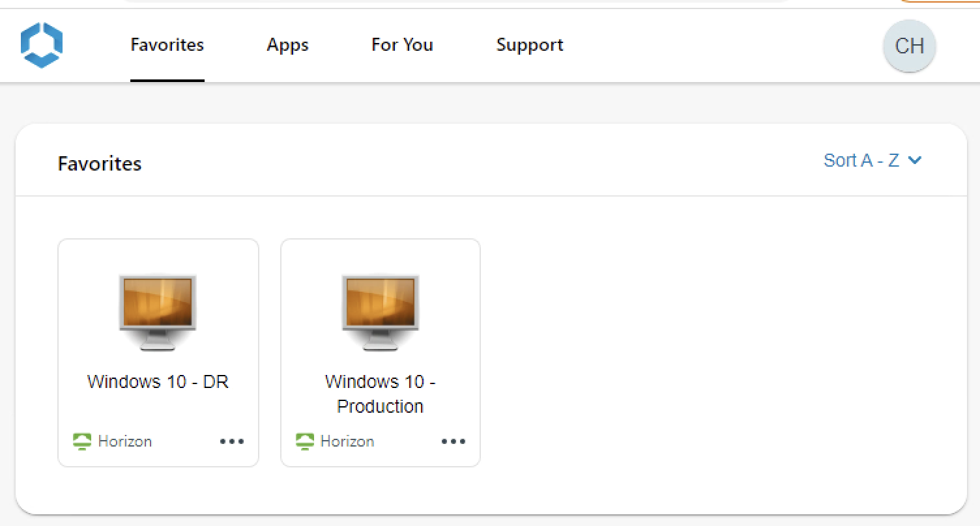Open three-dot menu for Windows 10 - DR
980x526 pixels.
[x=232, y=441]
